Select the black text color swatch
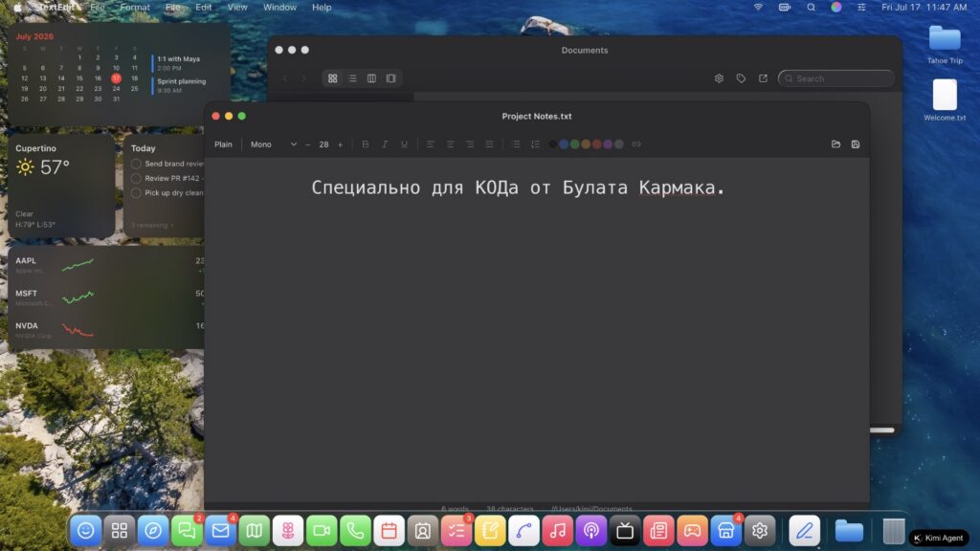Screen dimensions: 980x551 [552, 144]
